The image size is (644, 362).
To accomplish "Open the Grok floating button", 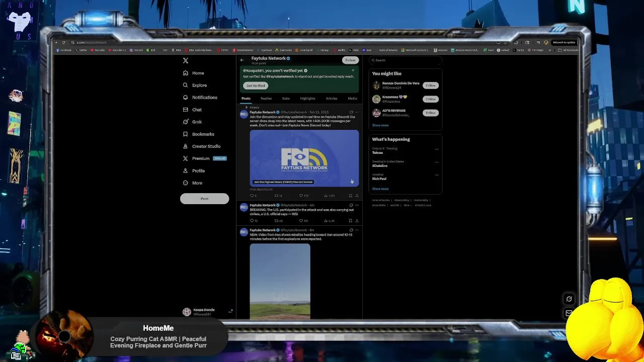I will click(569, 299).
